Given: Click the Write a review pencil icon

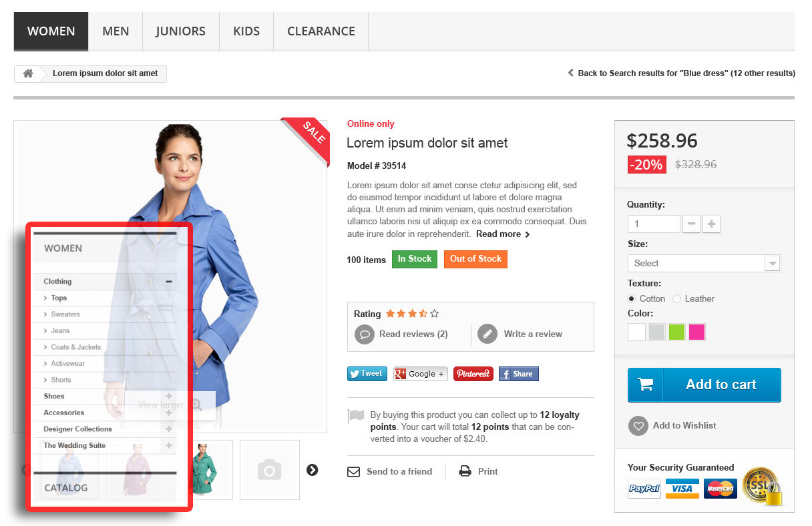Looking at the screenshot, I should coord(487,334).
